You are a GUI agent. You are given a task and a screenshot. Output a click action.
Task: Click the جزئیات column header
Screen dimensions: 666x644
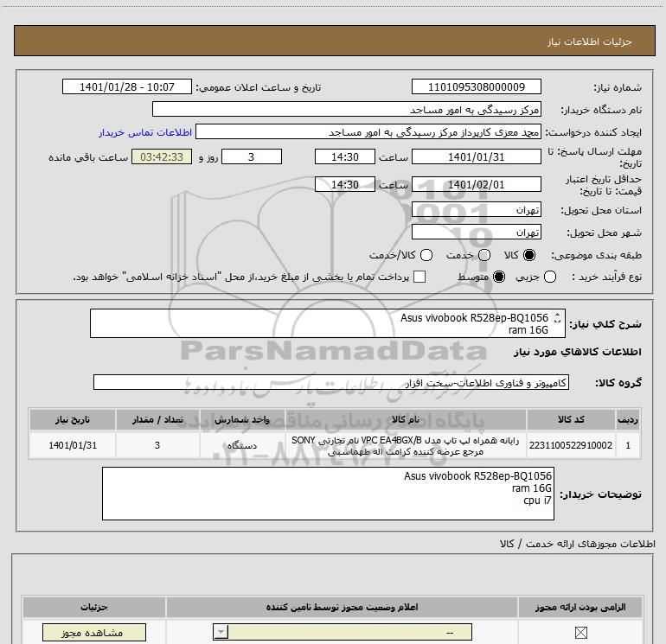point(94,607)
